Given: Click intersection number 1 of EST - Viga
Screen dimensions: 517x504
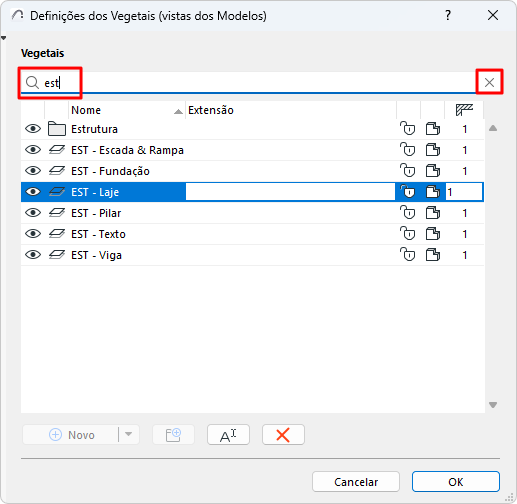Looking at the screenshot, I should coord(465,255).
